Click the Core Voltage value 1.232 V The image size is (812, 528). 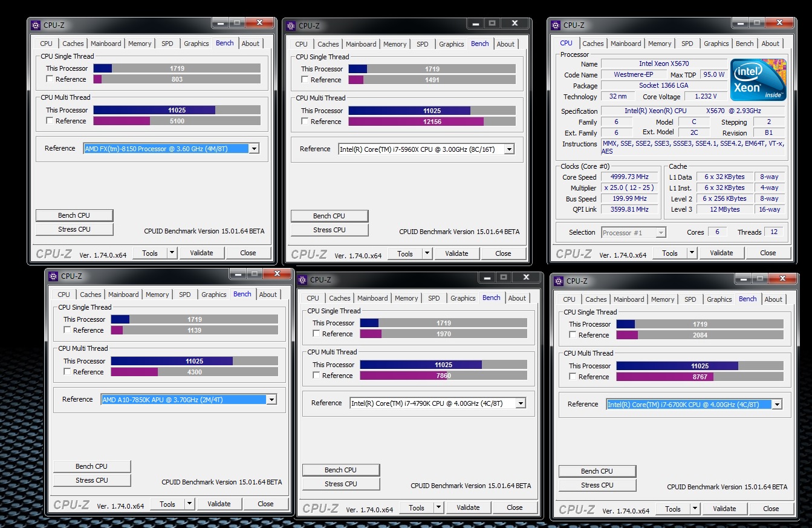coord(706,96)
